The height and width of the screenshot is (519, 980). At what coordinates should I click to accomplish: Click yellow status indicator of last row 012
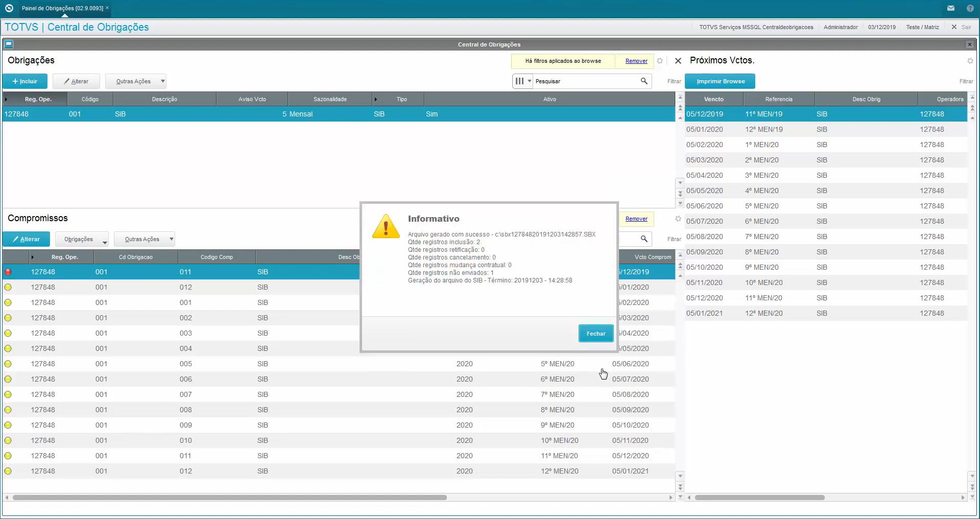point(8,471)
